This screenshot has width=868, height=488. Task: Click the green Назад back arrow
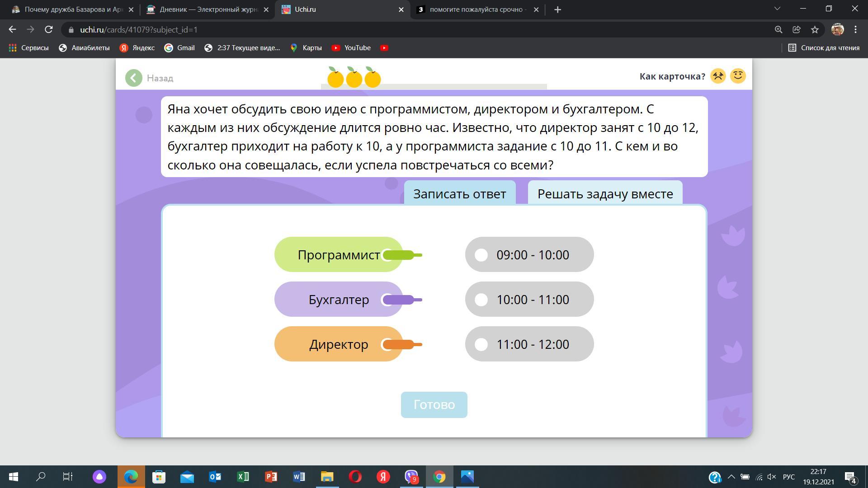(x=134, y=78)
